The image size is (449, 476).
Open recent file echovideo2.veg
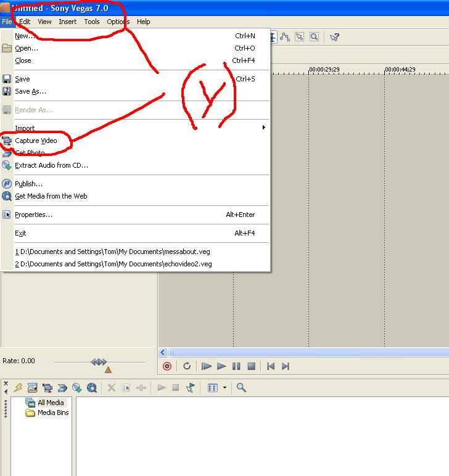pos(135,264)
